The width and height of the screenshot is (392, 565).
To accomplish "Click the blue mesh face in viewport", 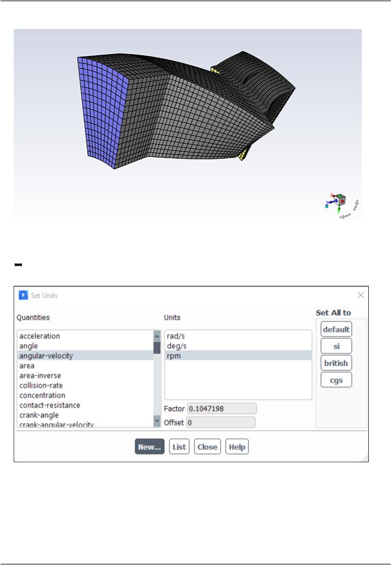I will pyautogui.click(x=103, y=113).
